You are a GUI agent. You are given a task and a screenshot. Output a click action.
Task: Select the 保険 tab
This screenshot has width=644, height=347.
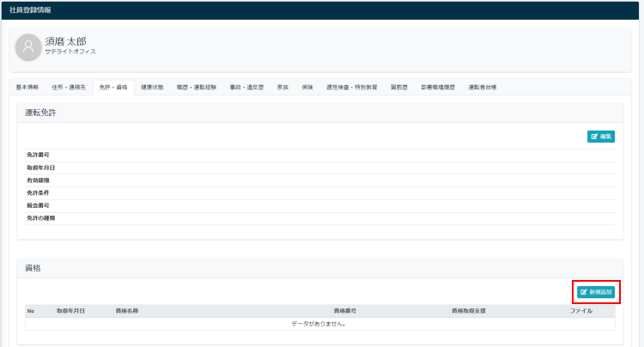tap(307, 88)
